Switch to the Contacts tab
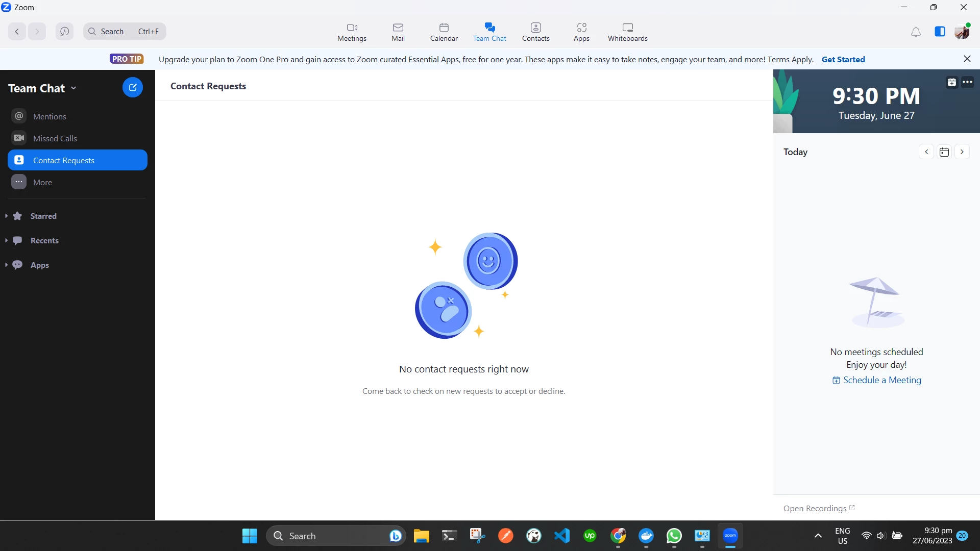Viewport: 980px width, 551px height. (535, 32)
